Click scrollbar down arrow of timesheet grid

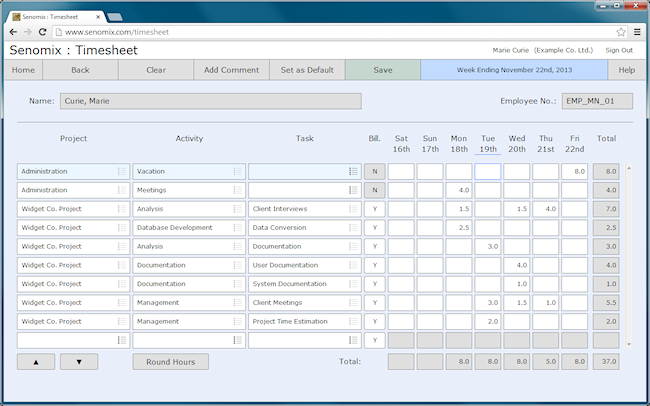click(629, 344)
